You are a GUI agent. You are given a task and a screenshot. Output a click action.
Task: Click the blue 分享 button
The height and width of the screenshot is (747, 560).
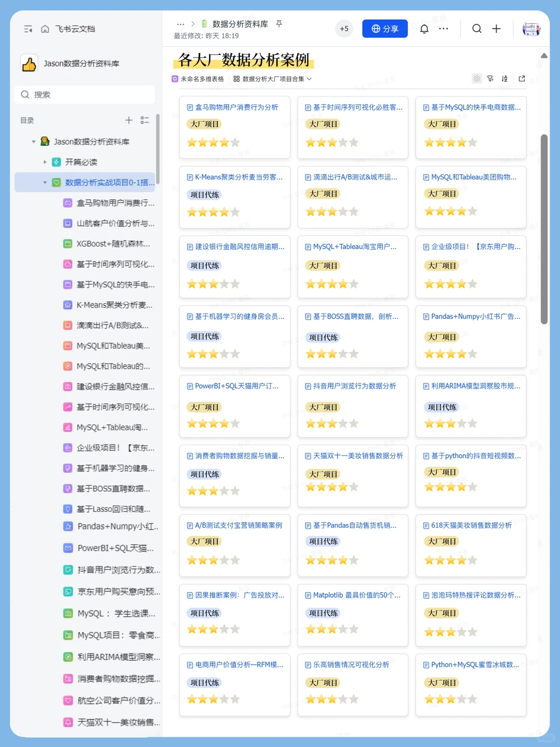385,29
